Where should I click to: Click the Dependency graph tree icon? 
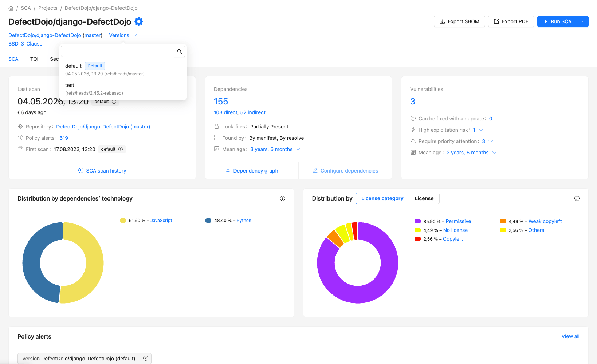tap(228, 170)
